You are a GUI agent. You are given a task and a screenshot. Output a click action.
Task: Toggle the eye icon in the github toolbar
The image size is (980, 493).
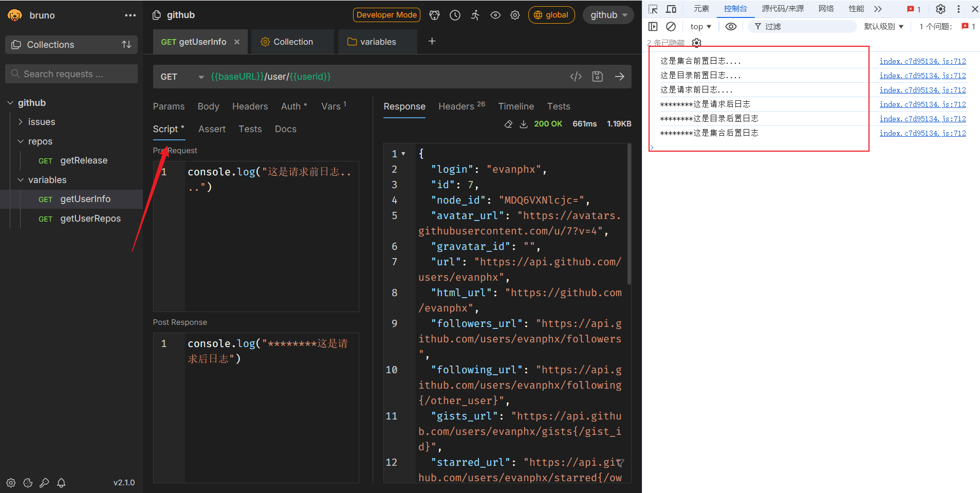pos(495,15)
